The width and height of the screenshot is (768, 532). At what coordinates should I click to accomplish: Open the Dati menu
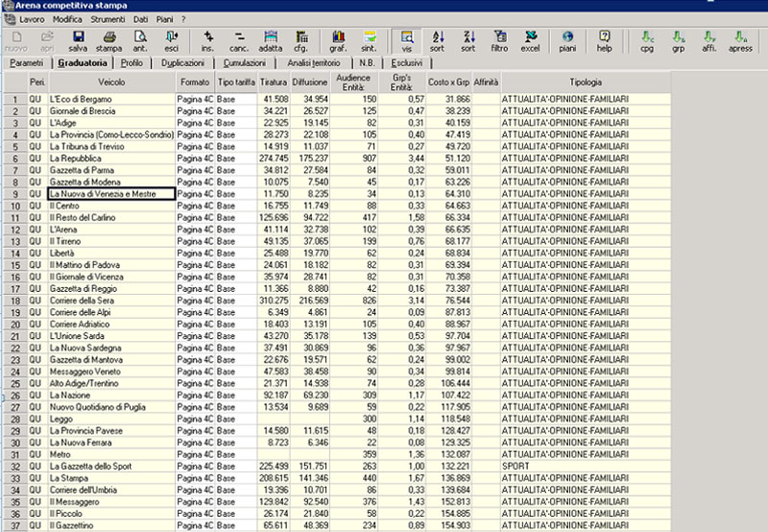(142, 19)
